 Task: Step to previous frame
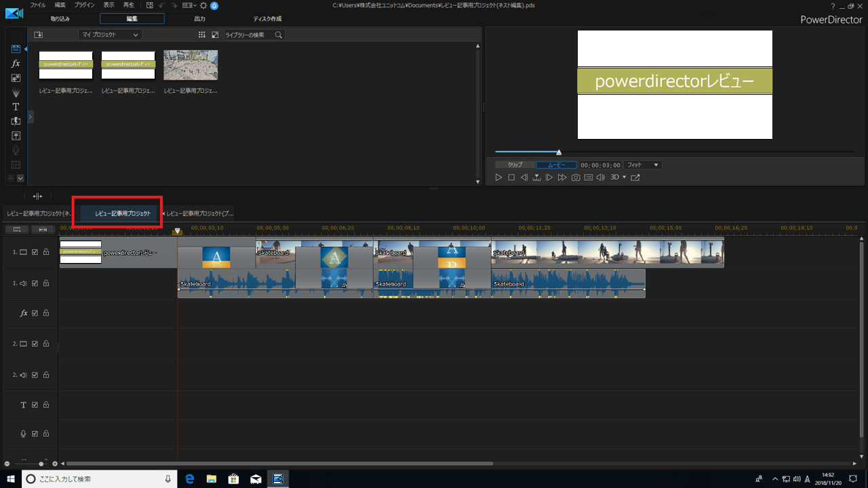click(x=524, y=177)
